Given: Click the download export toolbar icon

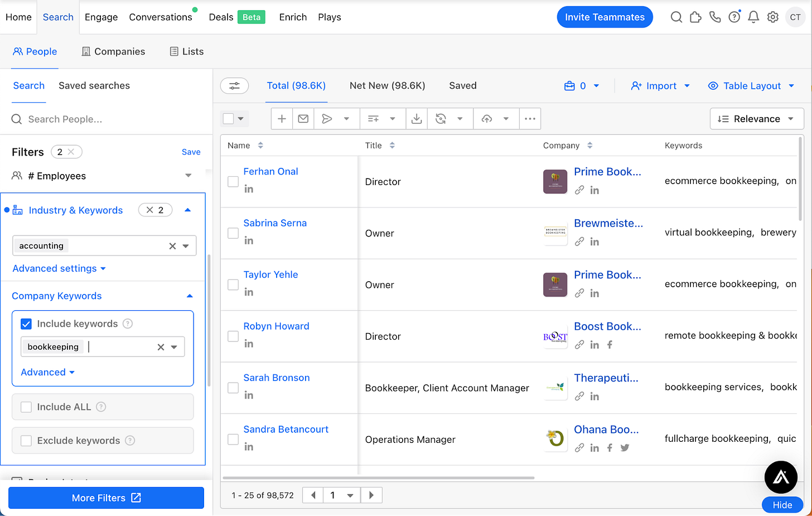Looking at the screenshot, I should pos(417,119).
